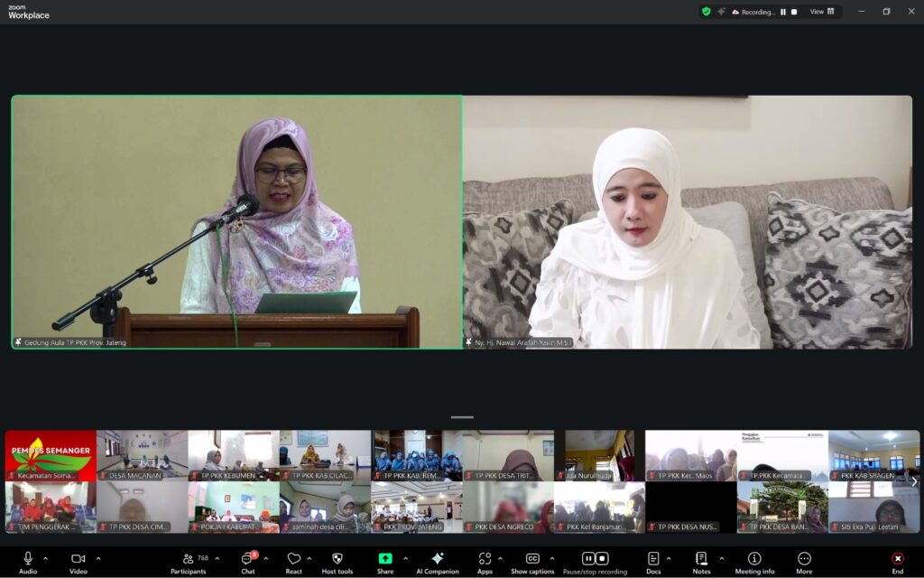The width and height of the screenshot is (924, 578).
Task: Enable Show captions CC icon
Action: pyautogui.click(x=532, y=558)
